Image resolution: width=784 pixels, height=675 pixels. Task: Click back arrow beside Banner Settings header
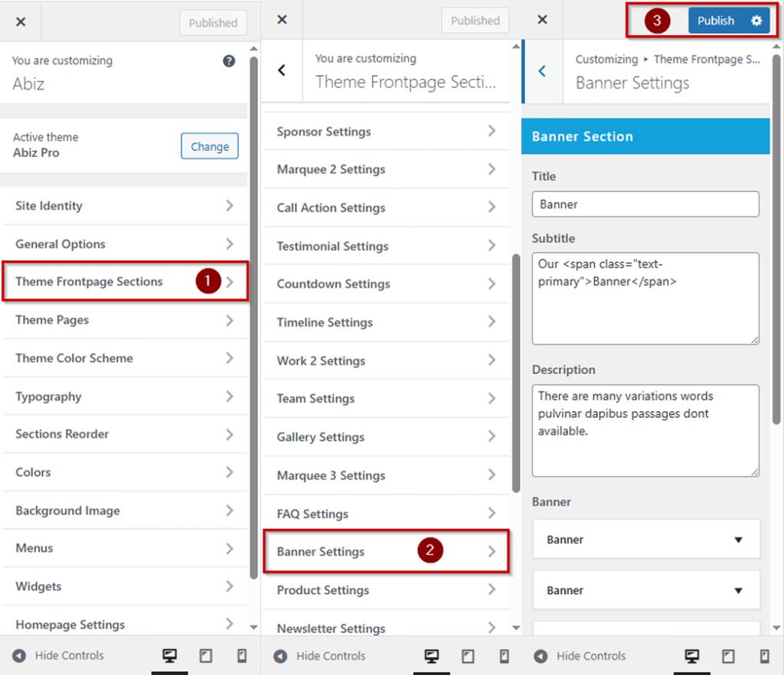542,71
